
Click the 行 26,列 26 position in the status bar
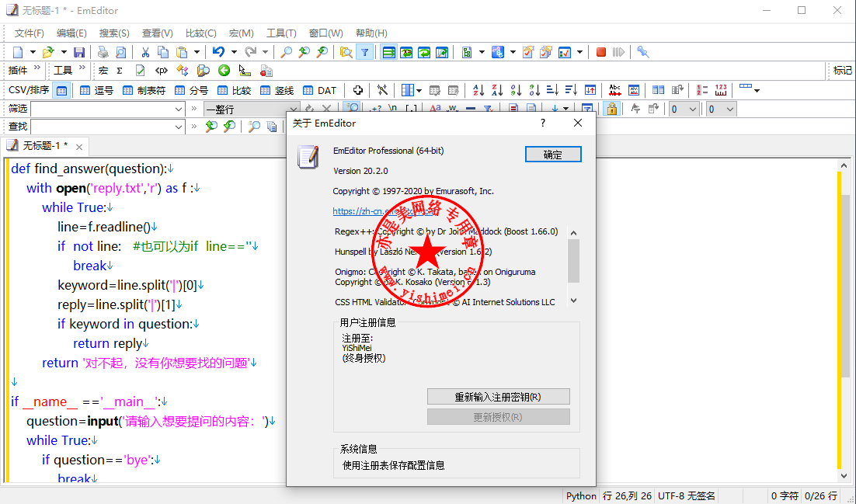[628, 495]
